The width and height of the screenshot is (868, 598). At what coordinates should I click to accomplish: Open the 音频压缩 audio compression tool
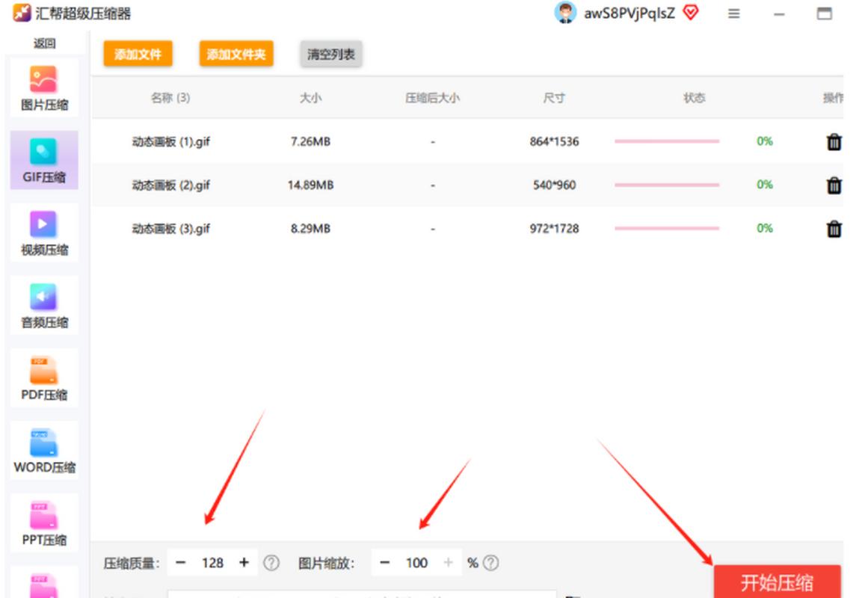tap(44, 305)
